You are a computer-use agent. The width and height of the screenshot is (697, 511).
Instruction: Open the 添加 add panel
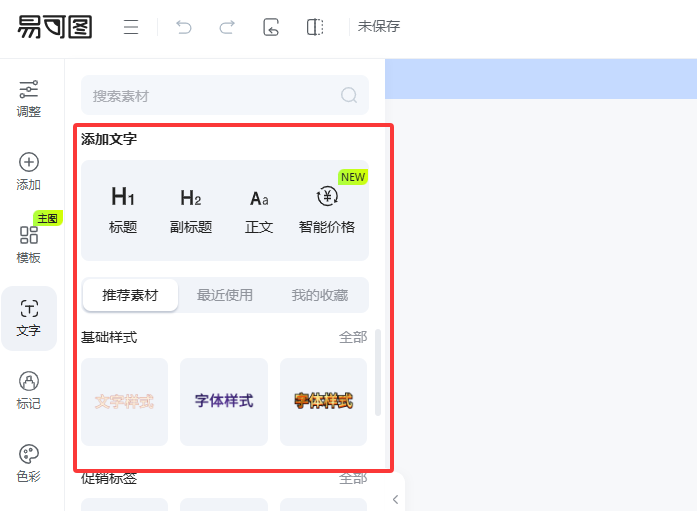[x=29, y=172]
